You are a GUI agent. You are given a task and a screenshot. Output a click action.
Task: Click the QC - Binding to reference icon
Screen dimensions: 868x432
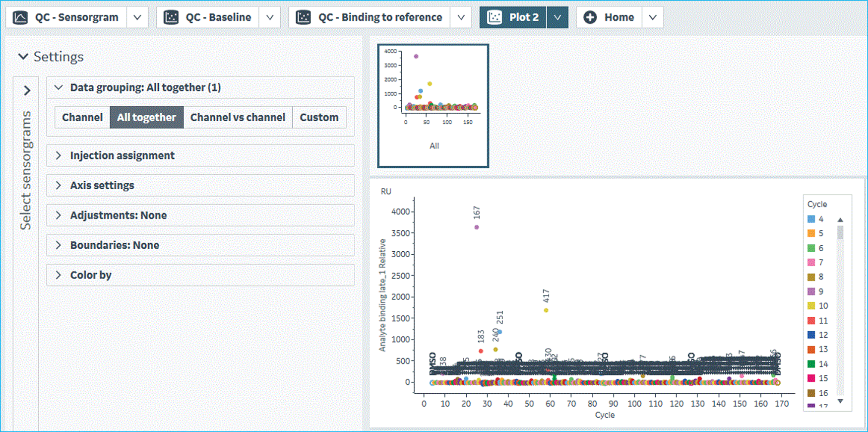coord(303,17)
